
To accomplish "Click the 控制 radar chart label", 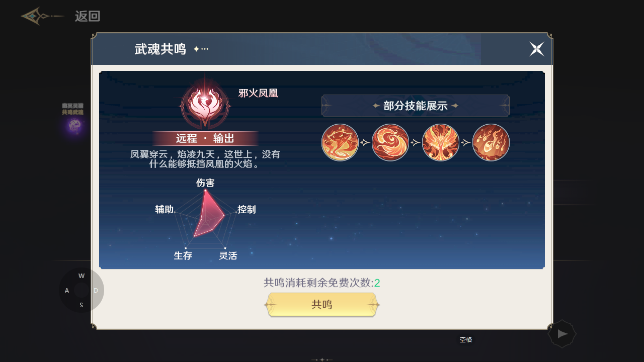I will 247,210.
